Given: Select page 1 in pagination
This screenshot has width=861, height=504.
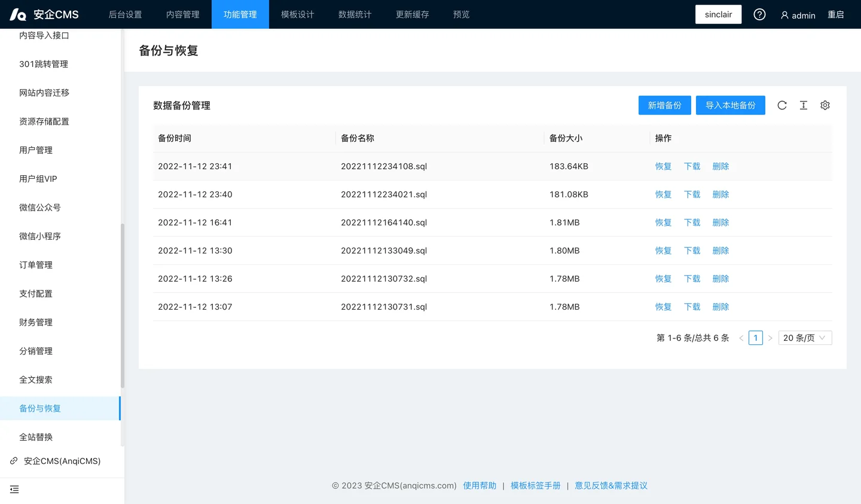Looking at the screenshot, I should click(x=756, y=338).
